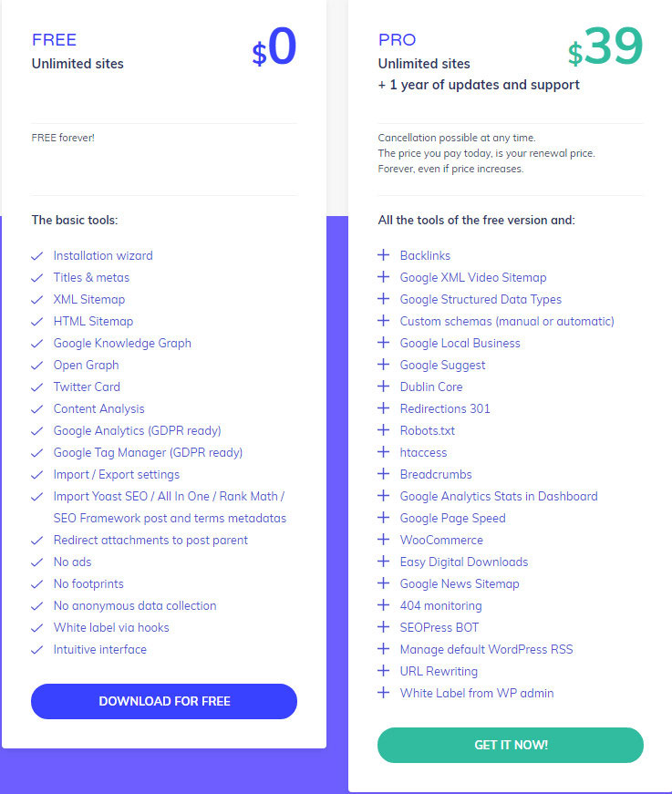Click the FREE plan heading

pyautogui.click(x=54, y=40)
